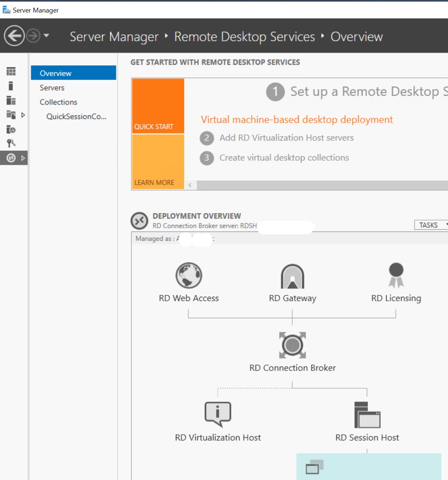Open the server-with-globe IIS sidebar icon
Screen dimensions: 448x480
coord(11,129)
